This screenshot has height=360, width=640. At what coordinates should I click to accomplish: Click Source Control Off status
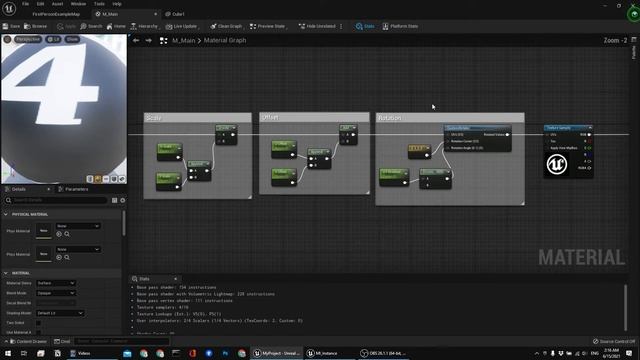pyautogui.click(x=614, y=341)
